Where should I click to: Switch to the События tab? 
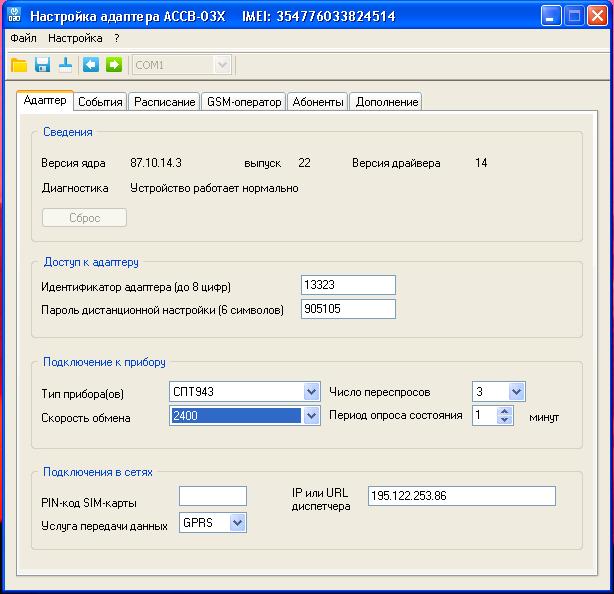tap(100, 102)
